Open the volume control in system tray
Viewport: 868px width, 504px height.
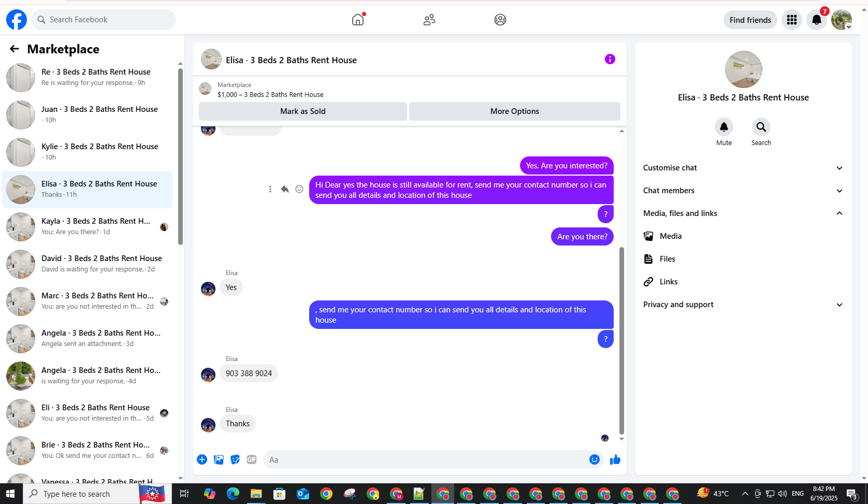pos(783,494)
